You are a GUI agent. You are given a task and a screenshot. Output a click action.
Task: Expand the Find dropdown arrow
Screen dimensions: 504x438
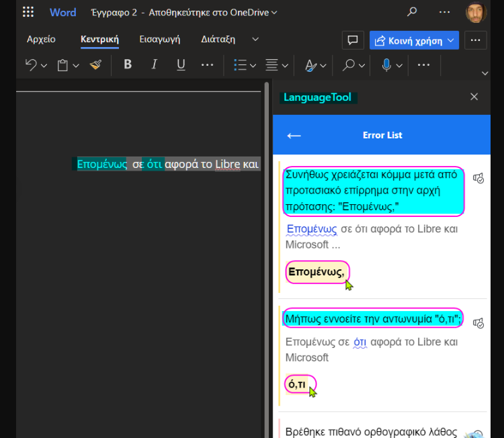[362, 66]
